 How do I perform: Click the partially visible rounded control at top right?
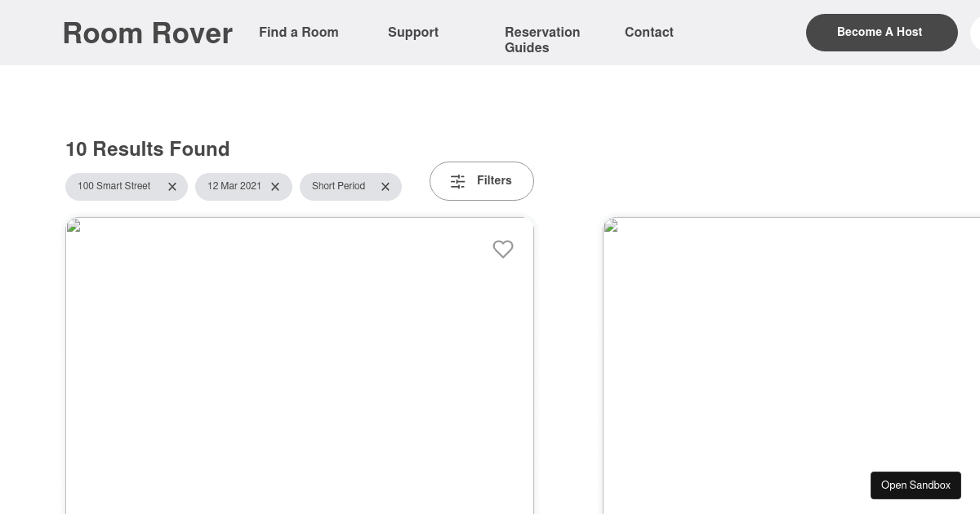[976, 34]
